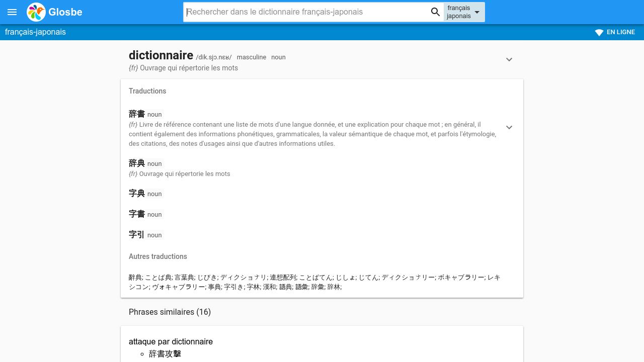Open the français japonais language dropdown
Image resolution: width=644 pixels, height=362 pixels.
[x=464, y=12]
